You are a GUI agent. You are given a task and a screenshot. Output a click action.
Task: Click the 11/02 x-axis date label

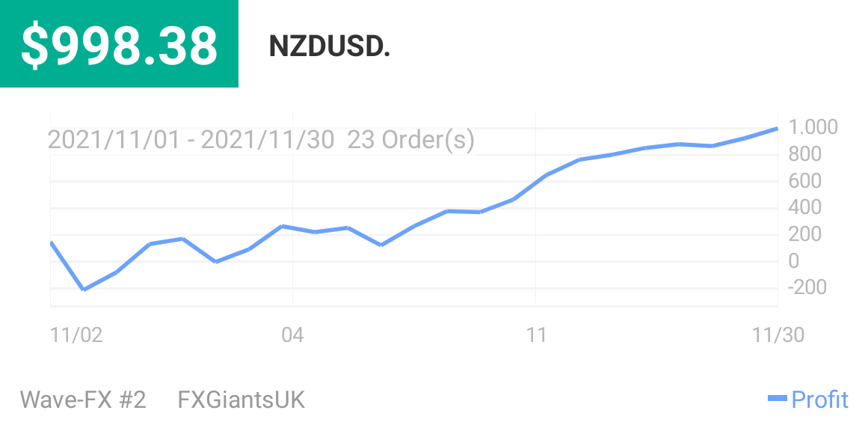pos(76,334)
